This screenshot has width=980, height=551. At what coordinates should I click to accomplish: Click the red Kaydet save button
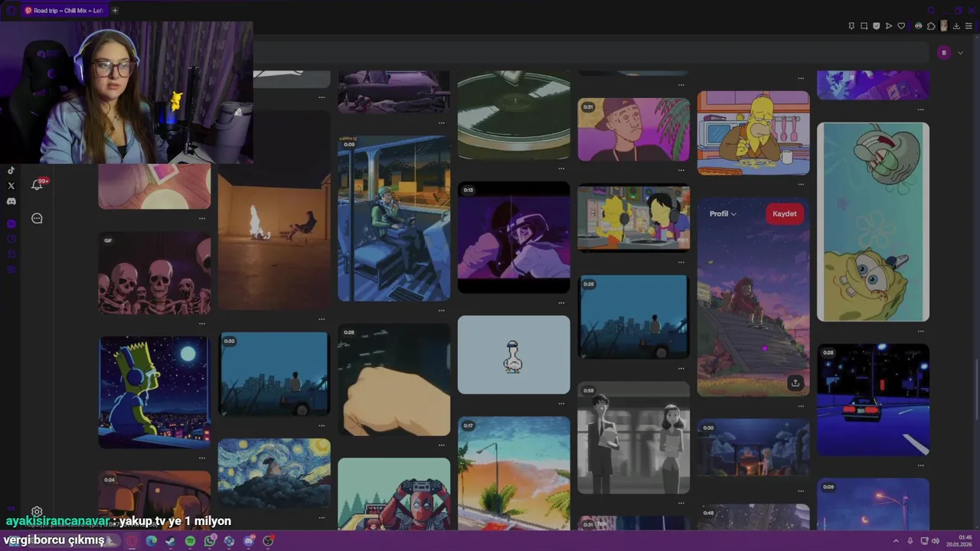(x=784, y=214)
